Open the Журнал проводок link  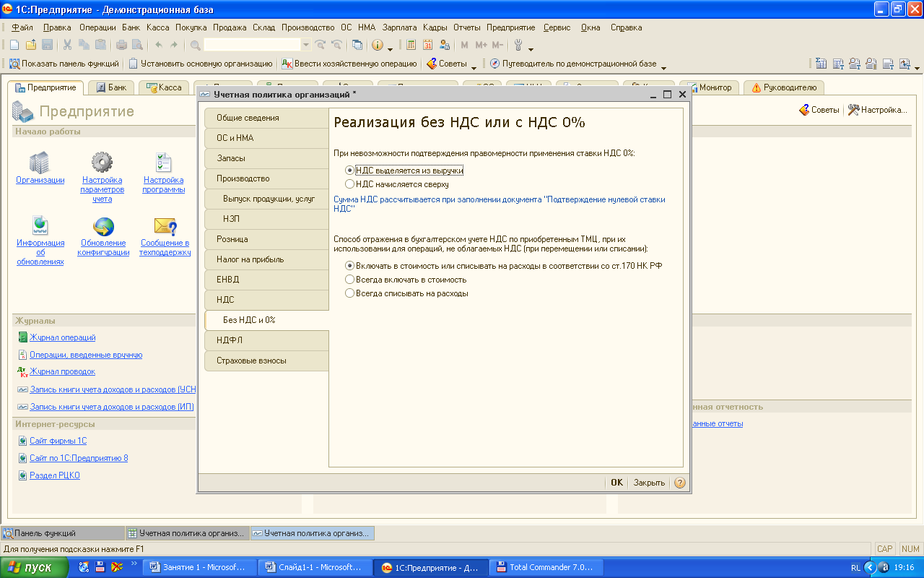pyautogui.click(x=62, y=371)
